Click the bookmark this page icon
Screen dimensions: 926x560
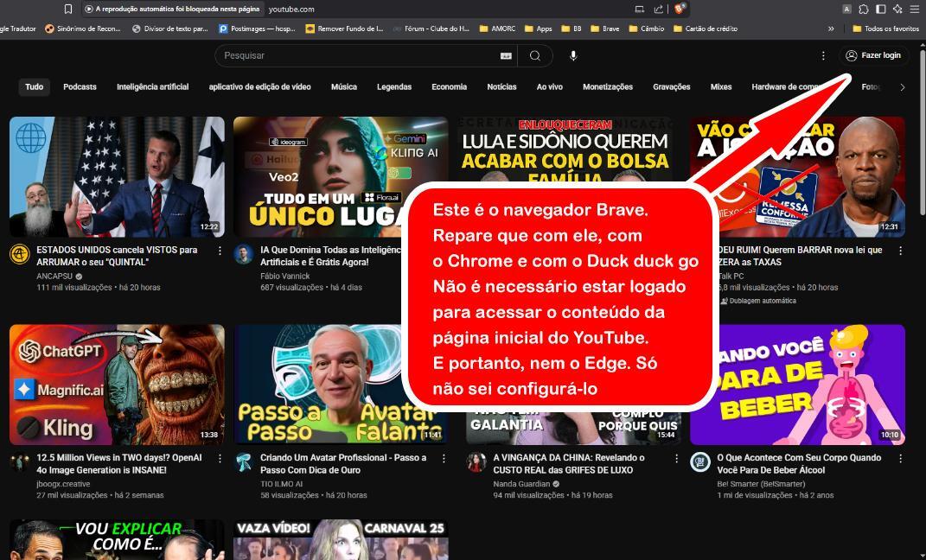tap(68, 9)
